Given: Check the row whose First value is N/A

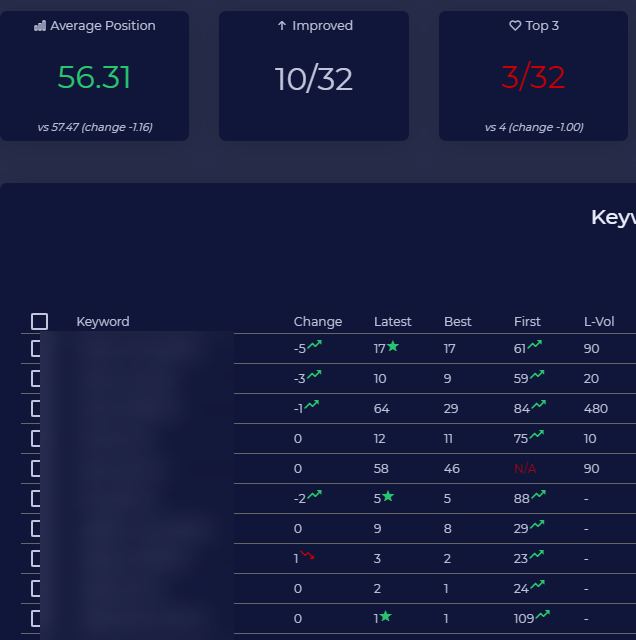Looking at the screenshot, I should [x=36, y=469].
